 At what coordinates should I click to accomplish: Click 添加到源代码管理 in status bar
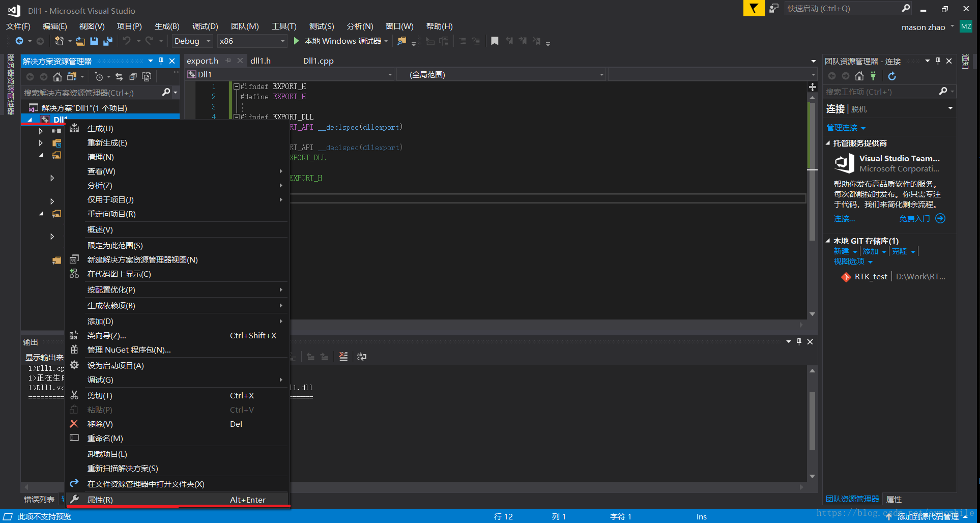(x=927, y=516)
